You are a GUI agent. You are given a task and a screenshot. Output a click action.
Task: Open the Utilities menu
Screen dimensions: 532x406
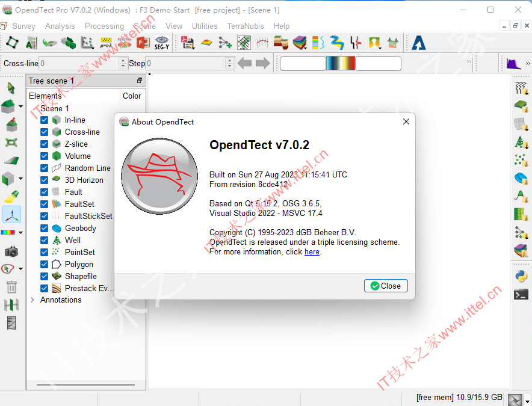205,26
